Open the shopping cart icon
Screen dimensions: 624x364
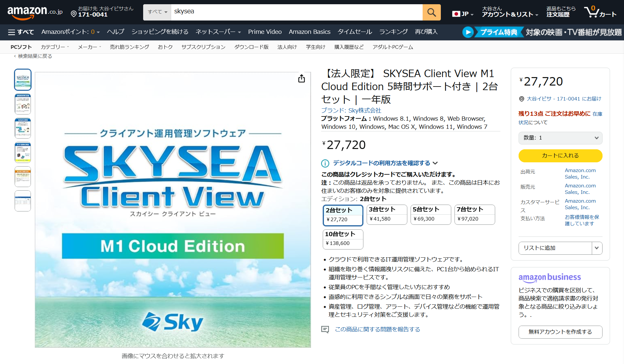coord(600,12)
